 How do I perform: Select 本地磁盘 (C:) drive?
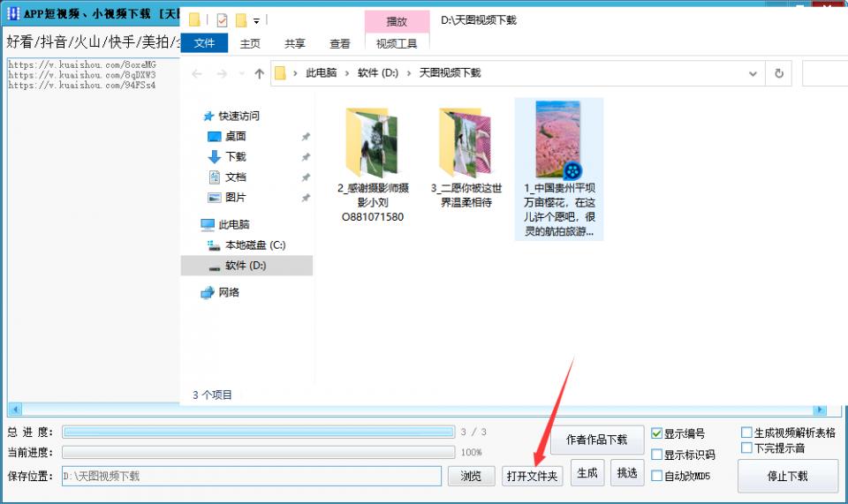point(254,245)
